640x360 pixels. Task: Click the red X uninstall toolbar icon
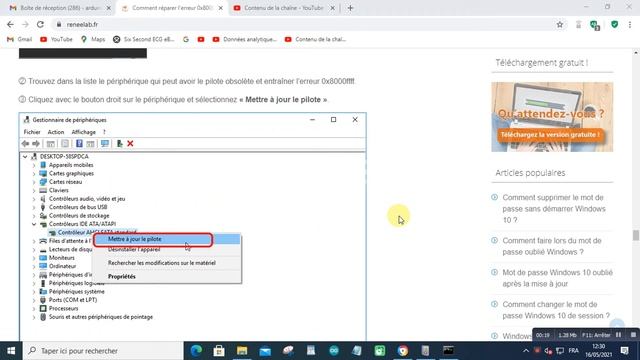[x=130, y=144]
